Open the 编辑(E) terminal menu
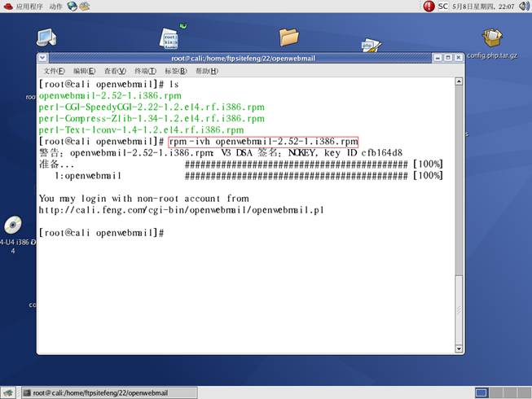The image size is (532, 399). pos(84,71)
